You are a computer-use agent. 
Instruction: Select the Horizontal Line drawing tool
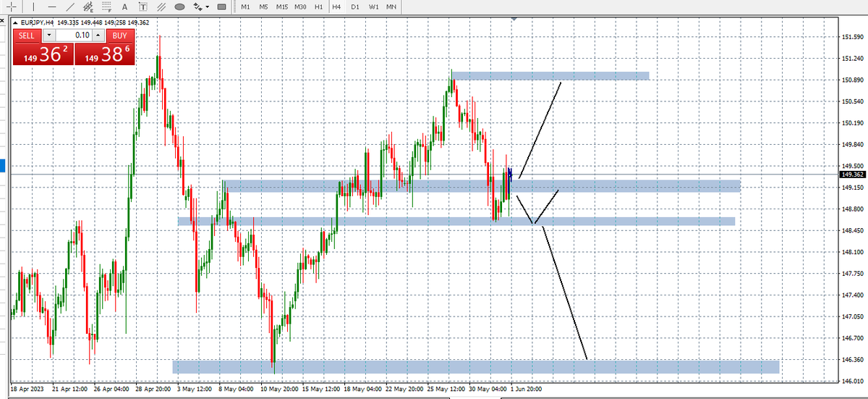tap(52, 7)
